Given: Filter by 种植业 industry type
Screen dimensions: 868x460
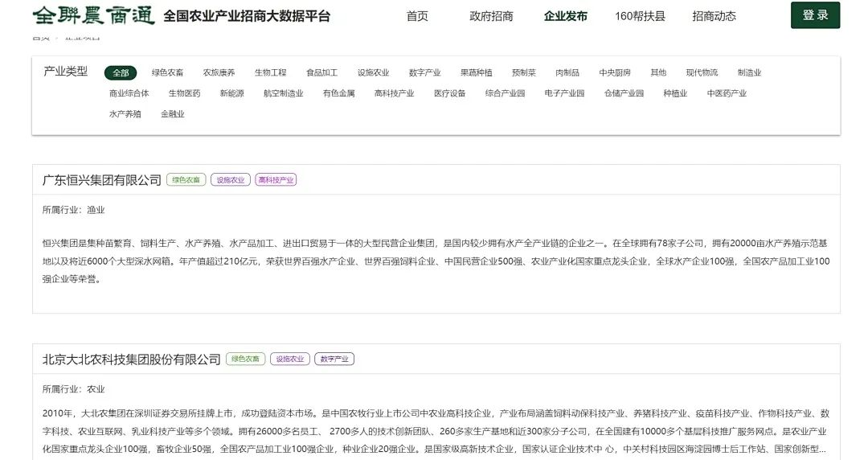Looking at the screenshot, I should [675, 93].
